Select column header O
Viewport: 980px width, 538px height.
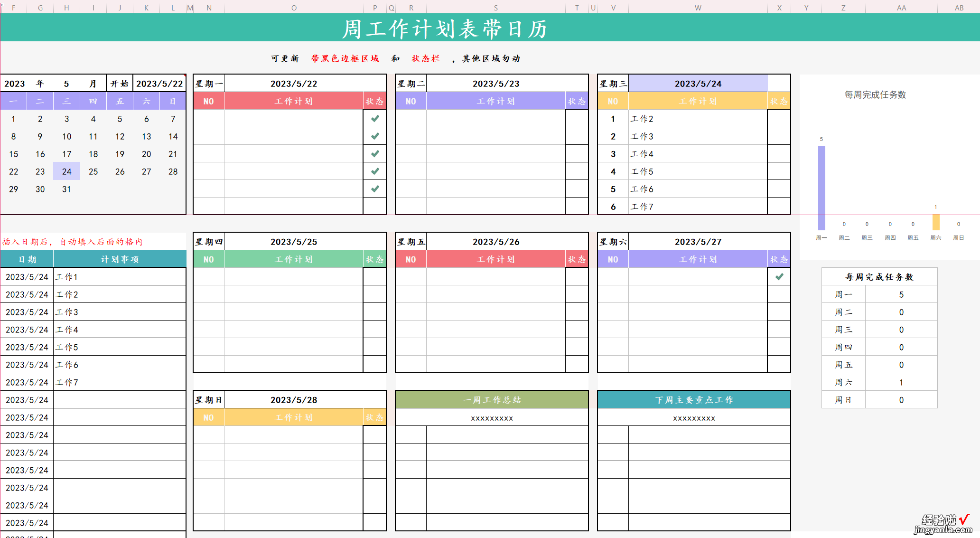(294, 8)
